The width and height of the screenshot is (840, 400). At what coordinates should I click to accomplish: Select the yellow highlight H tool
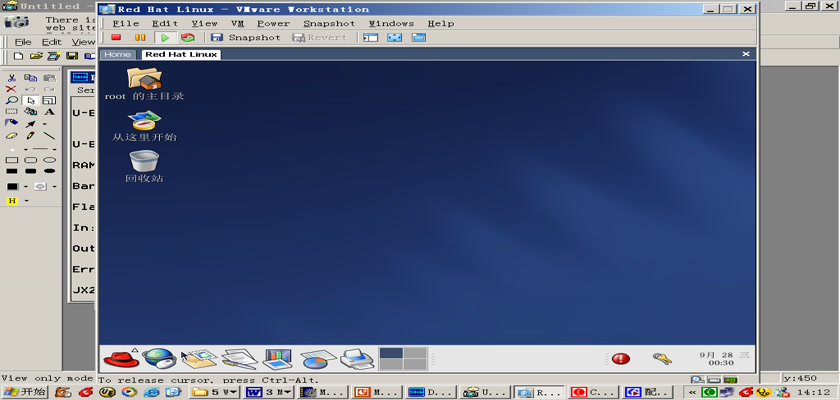click(x=12, y=201)
